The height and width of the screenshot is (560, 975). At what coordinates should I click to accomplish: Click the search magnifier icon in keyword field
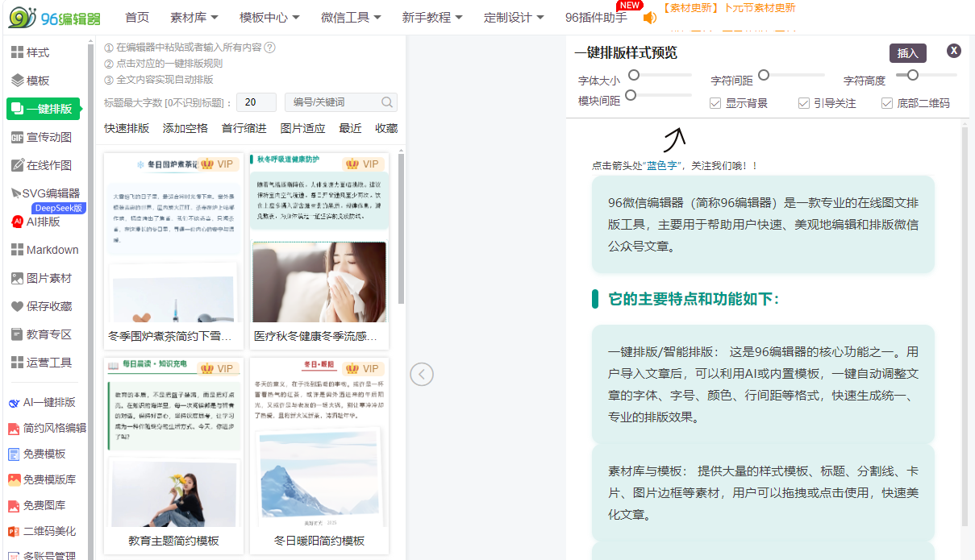tap(387, 102)
